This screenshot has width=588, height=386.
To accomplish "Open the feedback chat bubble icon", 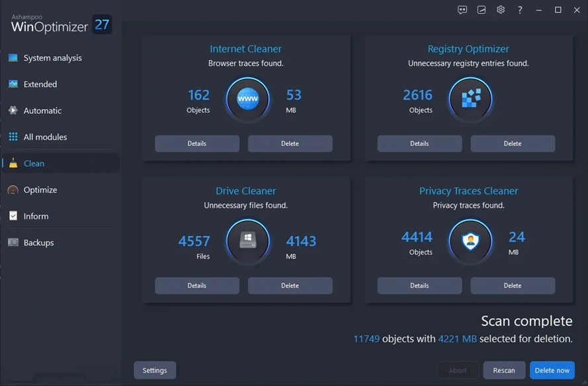I will click(x=462, y=10).
